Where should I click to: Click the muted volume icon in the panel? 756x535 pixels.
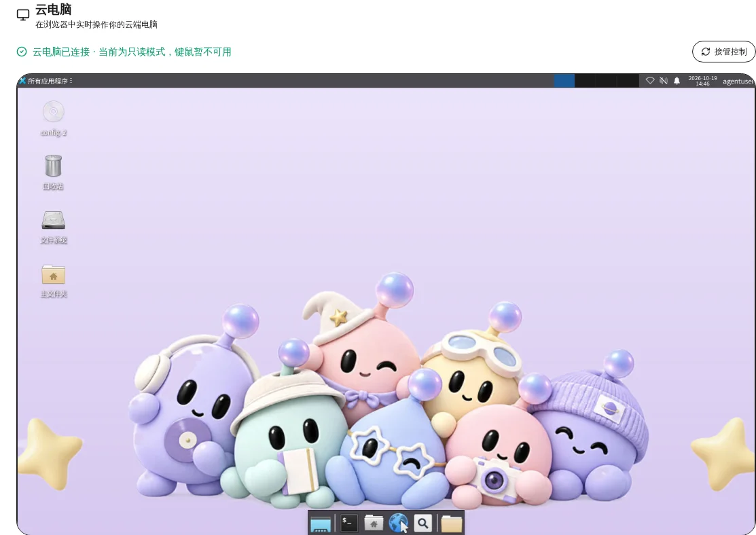664,81
